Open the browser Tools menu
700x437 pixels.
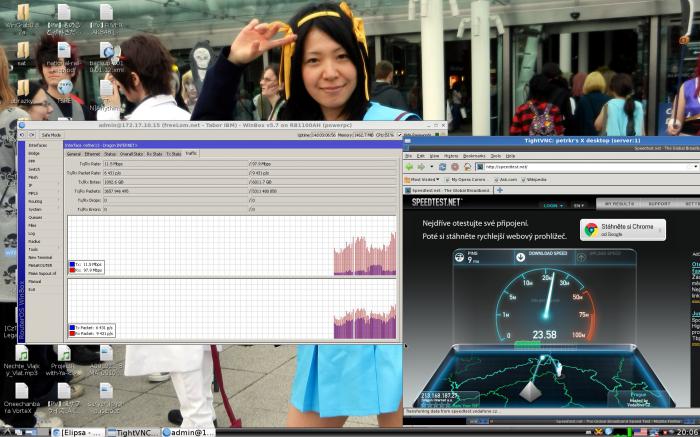496,156
